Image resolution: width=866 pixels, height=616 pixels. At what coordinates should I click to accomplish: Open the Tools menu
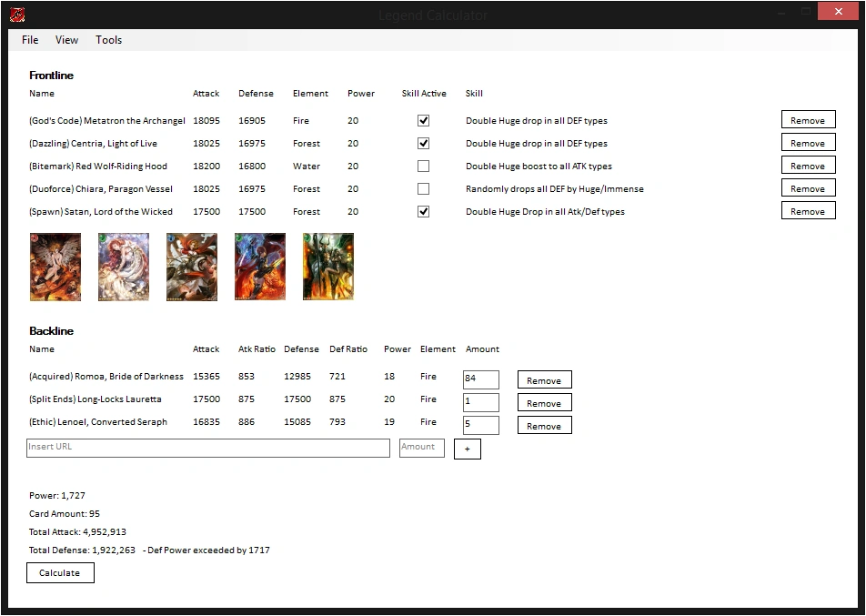tap(108, 39)
